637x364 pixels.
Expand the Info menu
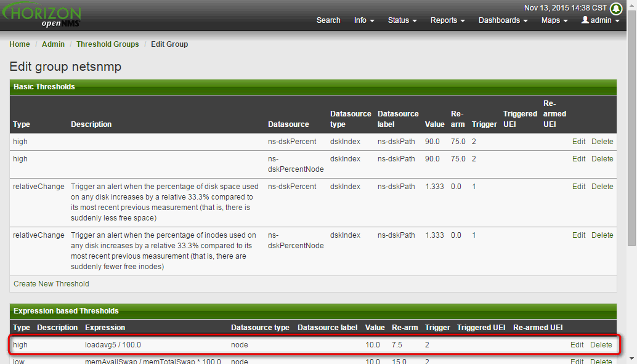[364, 20]
